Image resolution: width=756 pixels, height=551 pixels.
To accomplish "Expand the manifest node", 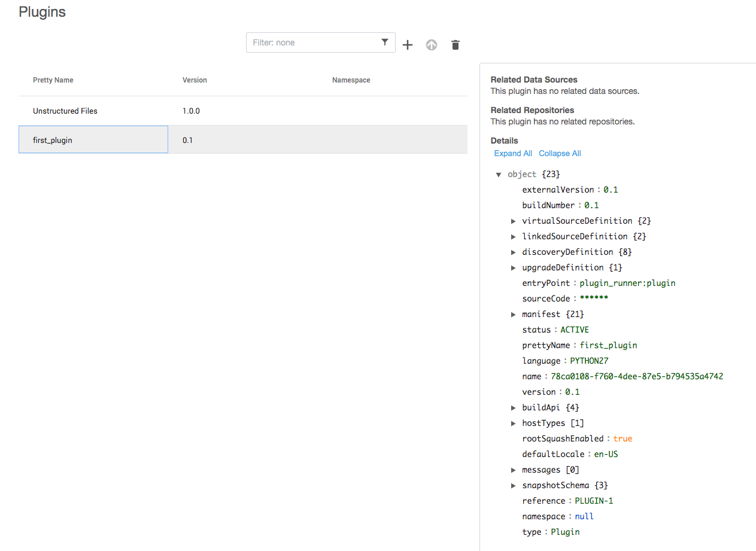I will click(514, 315).
